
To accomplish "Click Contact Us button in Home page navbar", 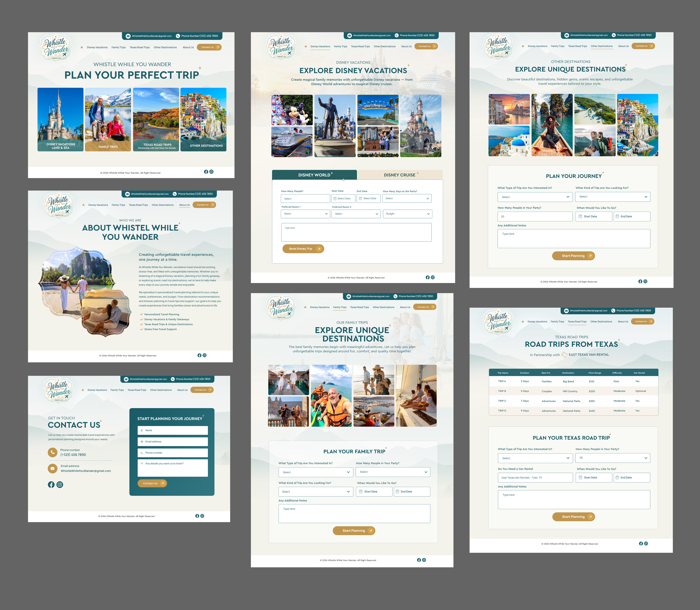I will point(209,47).
